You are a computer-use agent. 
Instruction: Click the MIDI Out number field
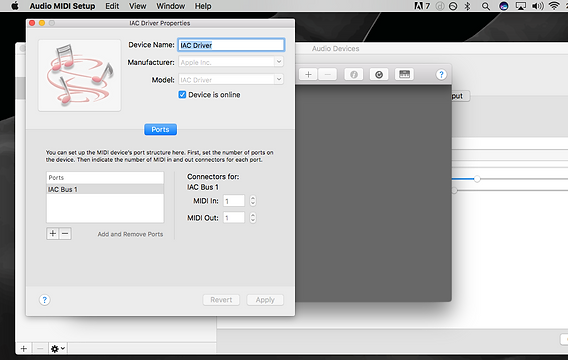[234, 218]
